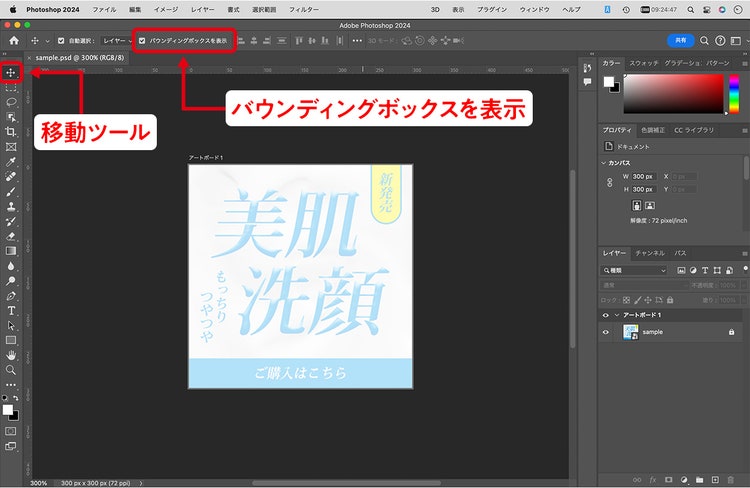Open the 種類 layer filter dropdown
The height and width of the screenshot is (488, 750).
(633, 270)
